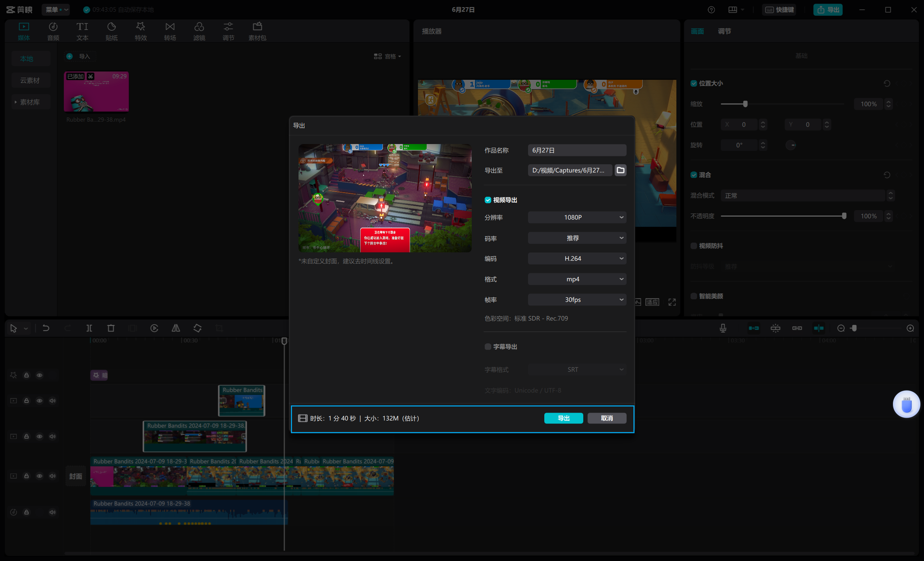The image size is (924, 561).
Task: Select the split clip tool
Action: click(x=89, y=328)
